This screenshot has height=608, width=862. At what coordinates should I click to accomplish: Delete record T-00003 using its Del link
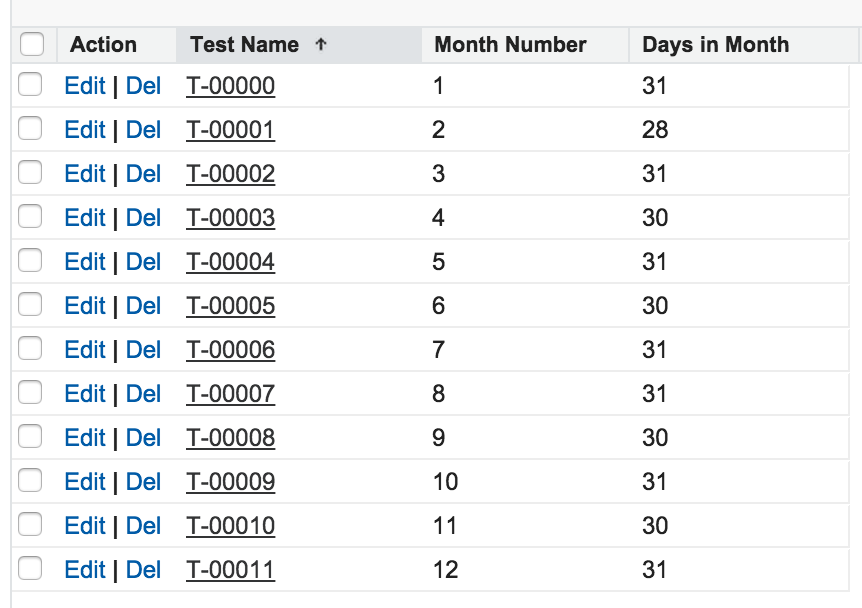pos(143,217)
